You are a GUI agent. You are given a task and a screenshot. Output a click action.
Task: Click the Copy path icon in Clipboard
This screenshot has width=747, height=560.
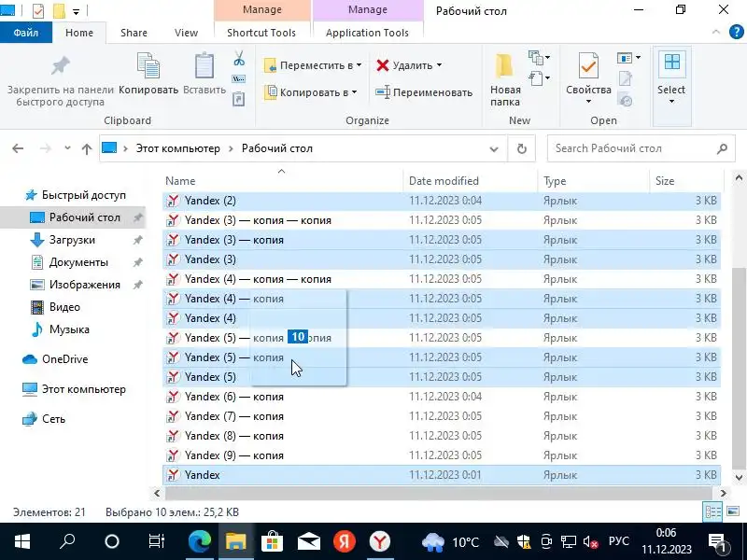[239, 79]
